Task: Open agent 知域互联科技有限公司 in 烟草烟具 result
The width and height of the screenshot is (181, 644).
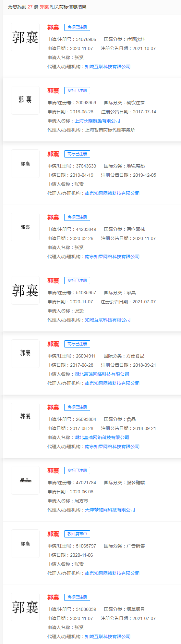Action: pos(108,637)
